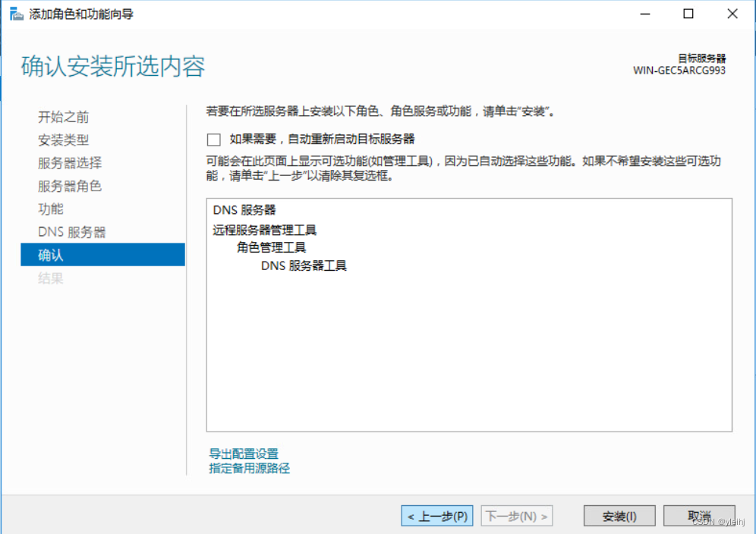Open the 服务器选择 page
Viewport: 756px width, 534px height.
pyautogui.click(x=70, y=163)
